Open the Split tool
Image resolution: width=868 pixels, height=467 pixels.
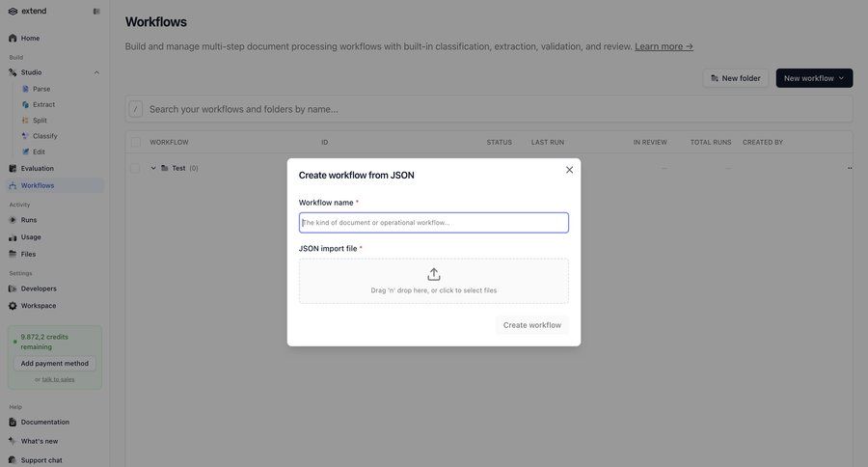(x=40, y=121)
